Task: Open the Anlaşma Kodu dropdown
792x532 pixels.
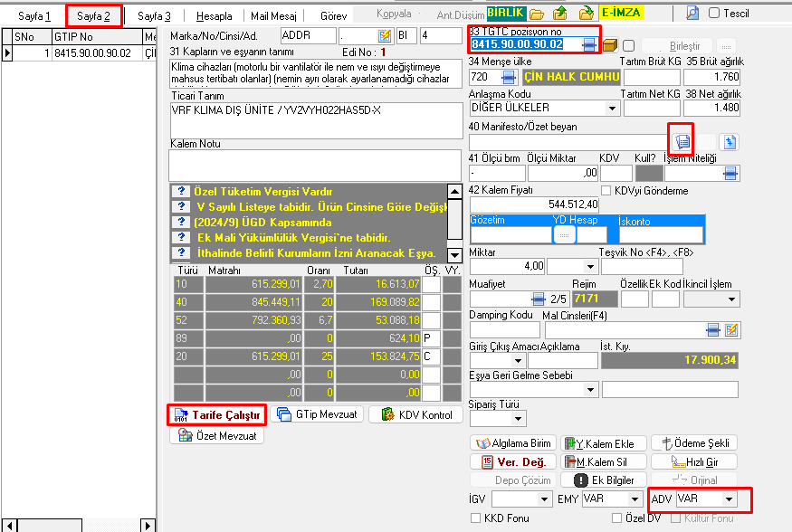Action: [x=613, y=108]
